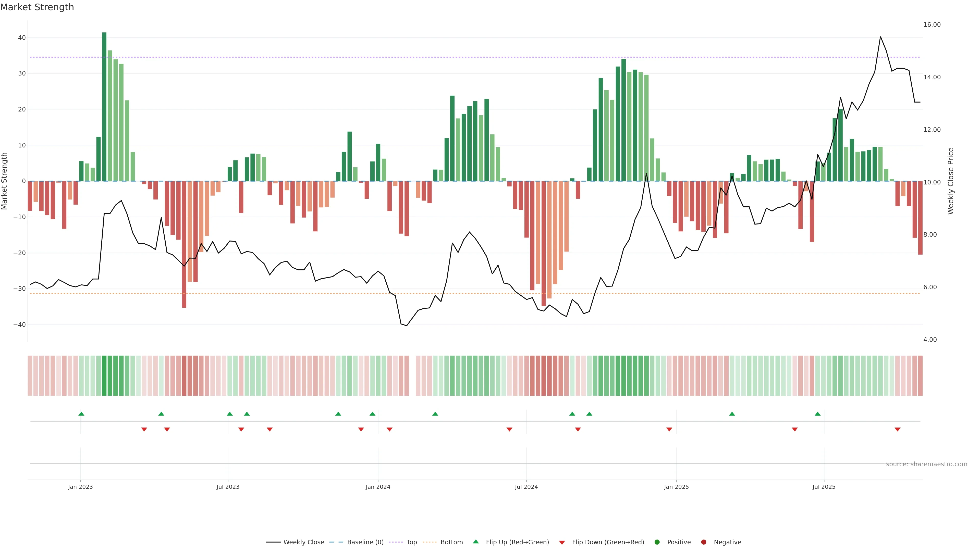Screen dimensions: 980x551
Task: Click Flip Up green triangle legend icon
Action: pyautogui.click(x=475, y=542)
